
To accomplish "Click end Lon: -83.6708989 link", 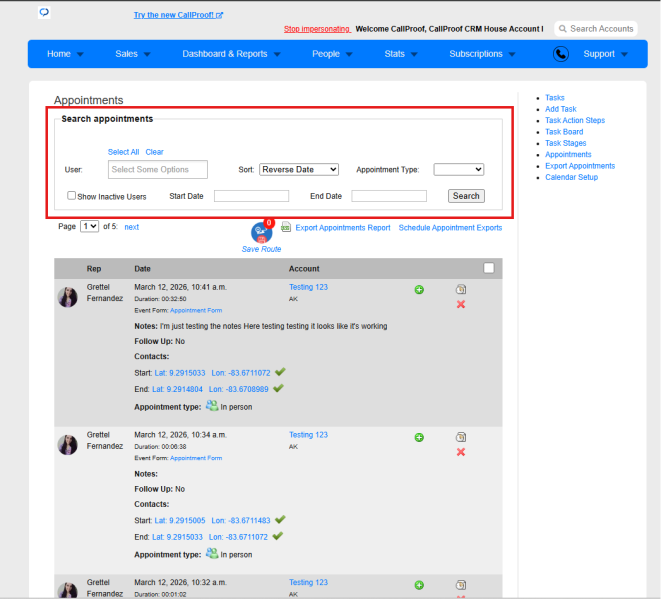I will pyautogui.click(x=238, y=389).
